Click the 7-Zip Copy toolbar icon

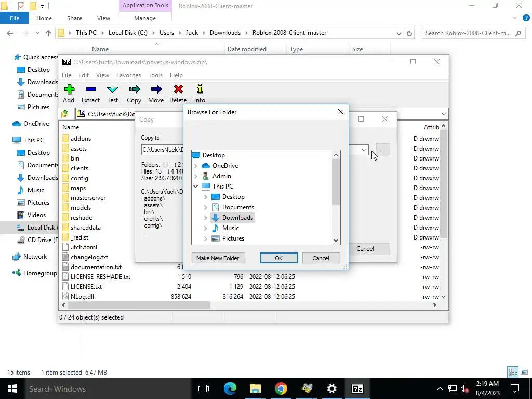click(134, 89)
